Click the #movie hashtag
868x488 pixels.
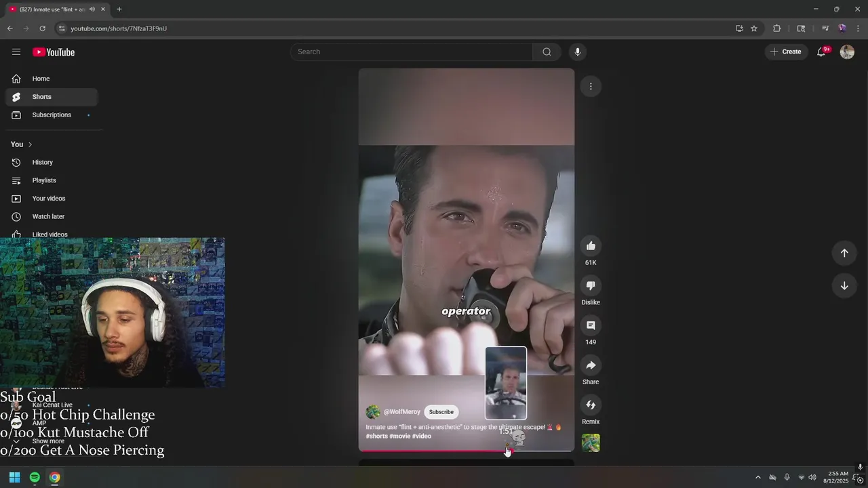click(399, 436)
